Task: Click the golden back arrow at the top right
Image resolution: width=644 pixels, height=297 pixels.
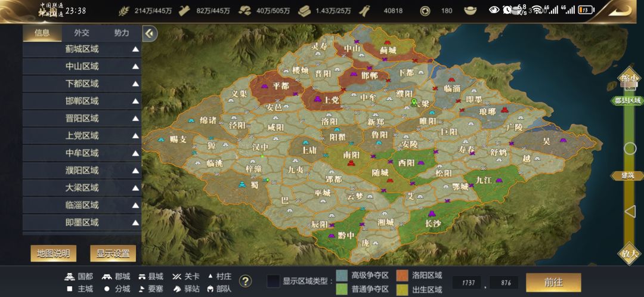Action: (620, 10)
